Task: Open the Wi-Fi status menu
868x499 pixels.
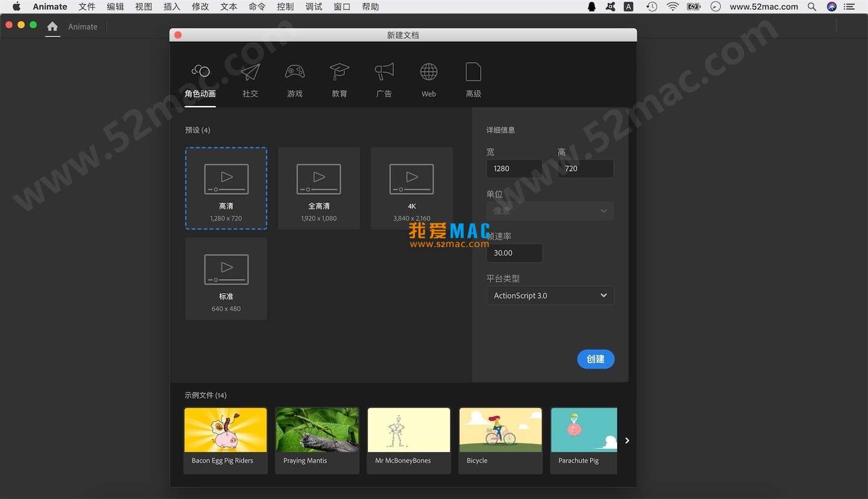Action: 673,7
